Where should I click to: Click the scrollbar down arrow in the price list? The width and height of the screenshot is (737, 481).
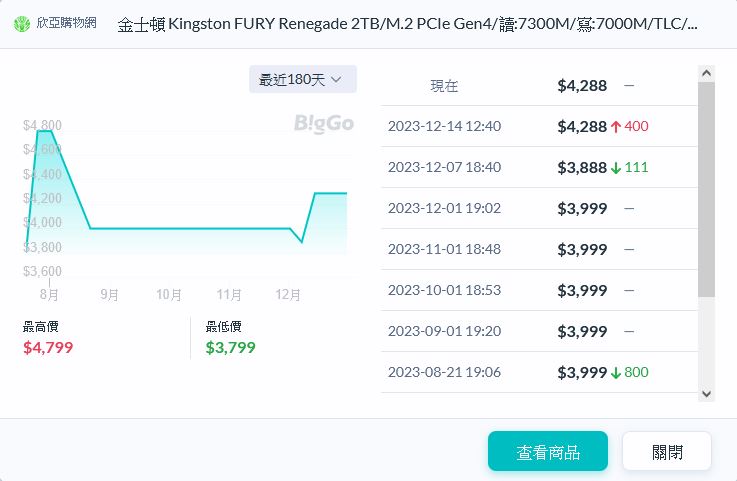point(707,393)
